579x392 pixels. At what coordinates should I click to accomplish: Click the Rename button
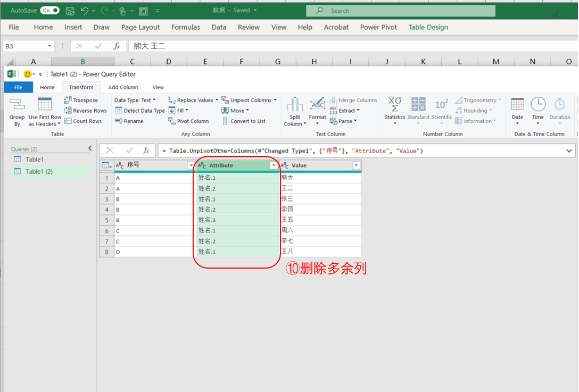pos(129,121)
